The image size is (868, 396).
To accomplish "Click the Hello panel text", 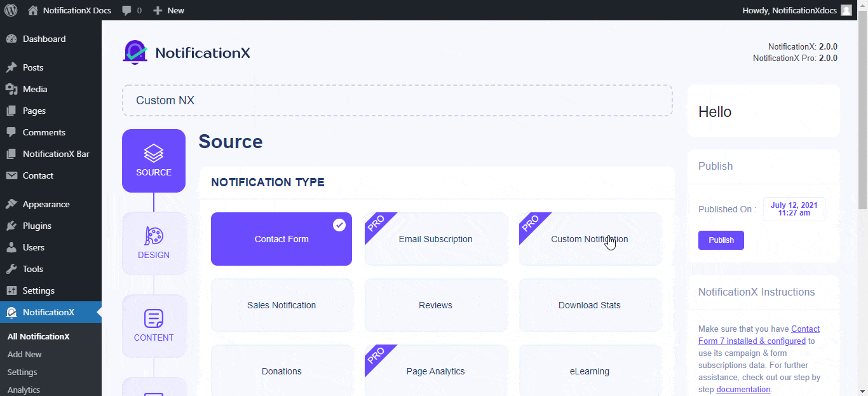I will (715, 112).
